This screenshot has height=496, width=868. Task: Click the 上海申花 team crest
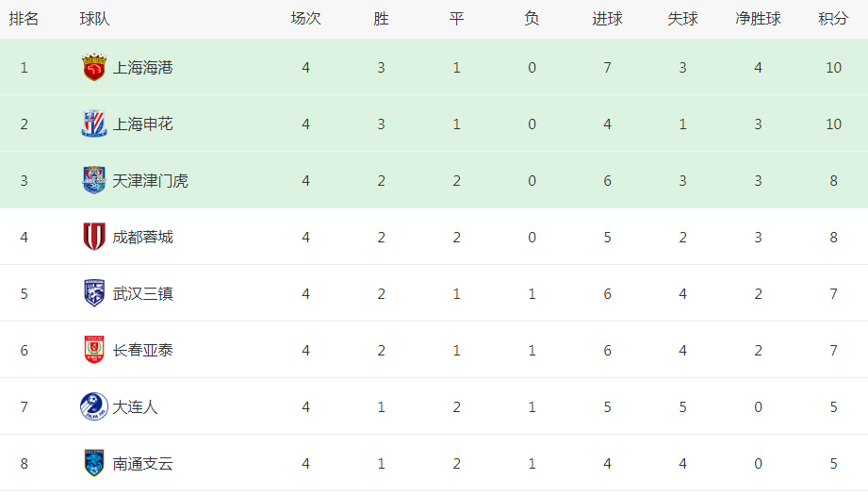(x=93, y=124)
